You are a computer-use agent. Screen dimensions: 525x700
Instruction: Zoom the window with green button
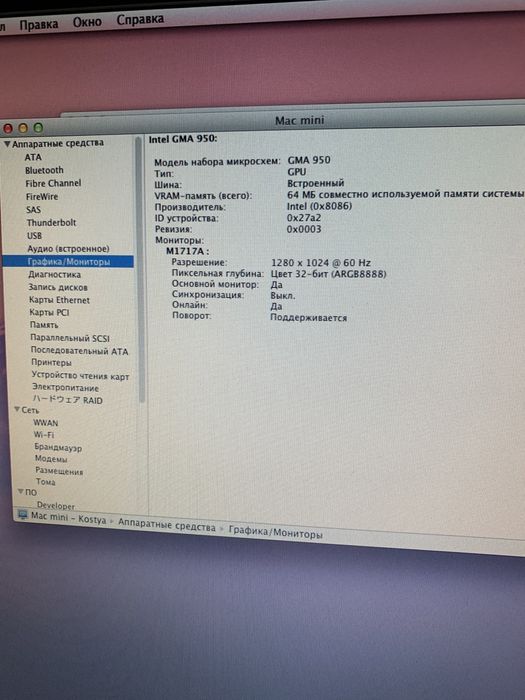pos(38,128)
